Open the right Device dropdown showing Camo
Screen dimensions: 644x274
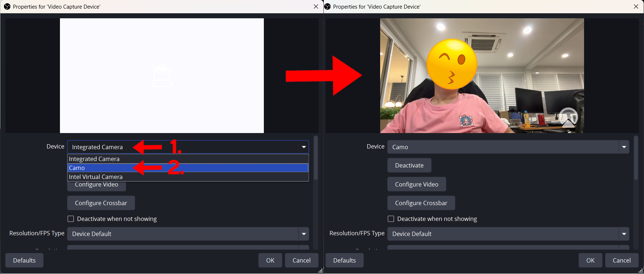pos(508,147)
